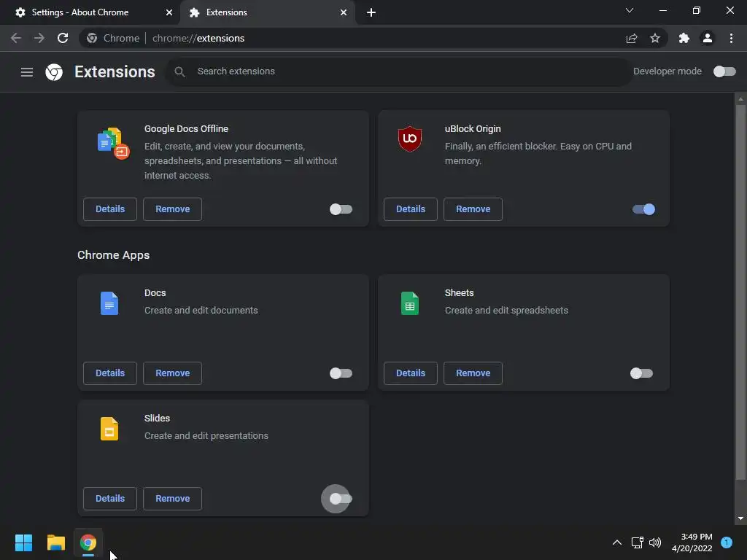Open Details for the Sheets app

tap(411, 373)
